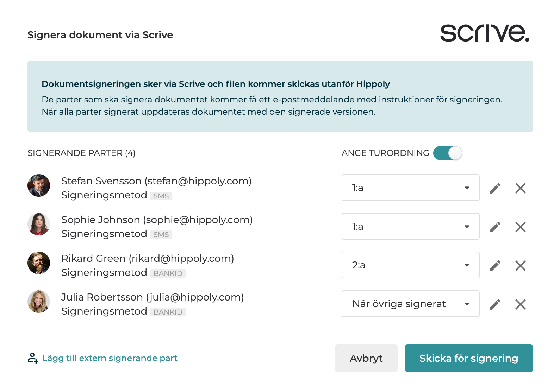Remove Sophie Johnson from signers
560x392 pixels.
coord(520,227)
